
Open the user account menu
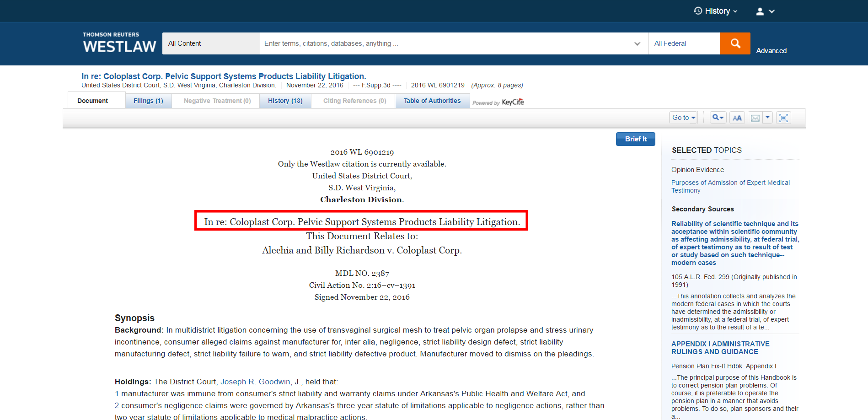tap(765, 11)
